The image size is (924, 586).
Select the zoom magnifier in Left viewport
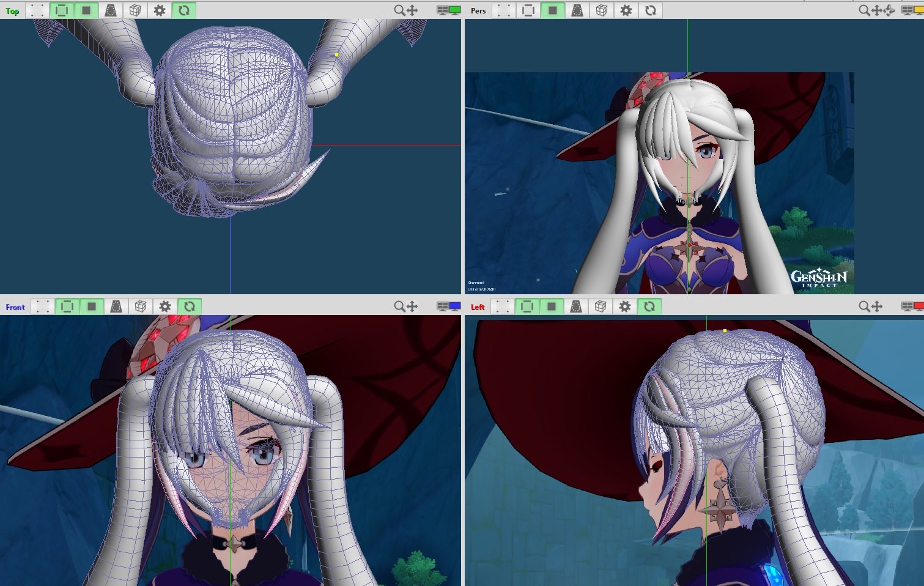(x=864, y=306)
